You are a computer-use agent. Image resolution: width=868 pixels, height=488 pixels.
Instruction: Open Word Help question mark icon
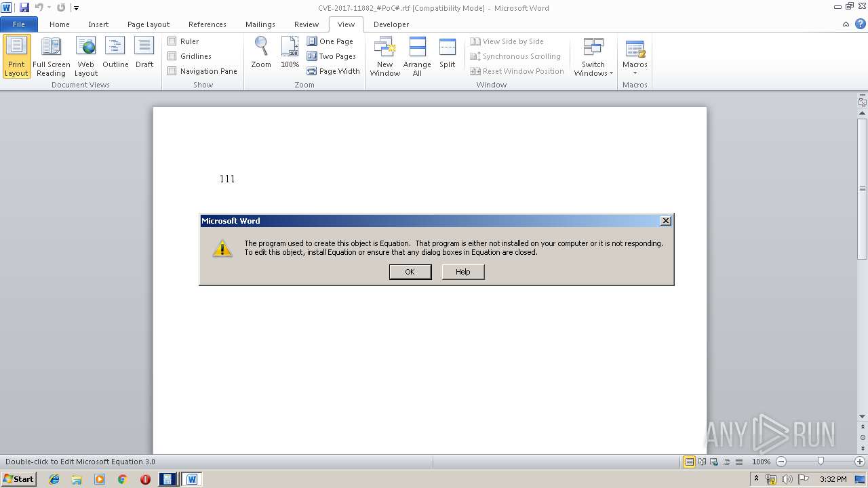tap(859, 24)
